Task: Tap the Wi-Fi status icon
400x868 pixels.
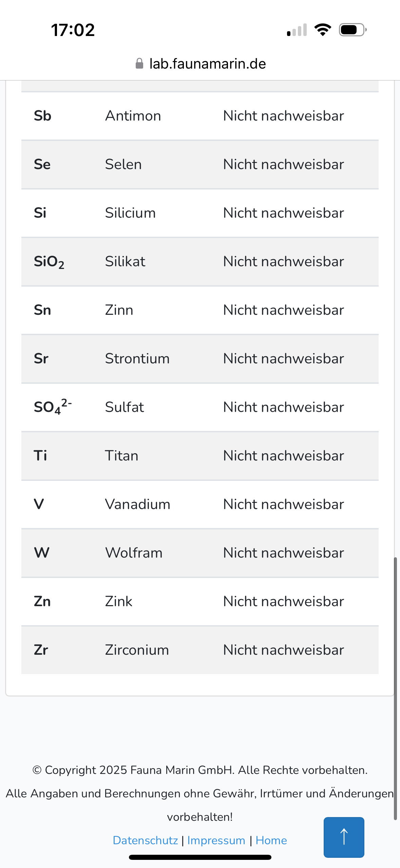Action: click(x=323, y=30)
